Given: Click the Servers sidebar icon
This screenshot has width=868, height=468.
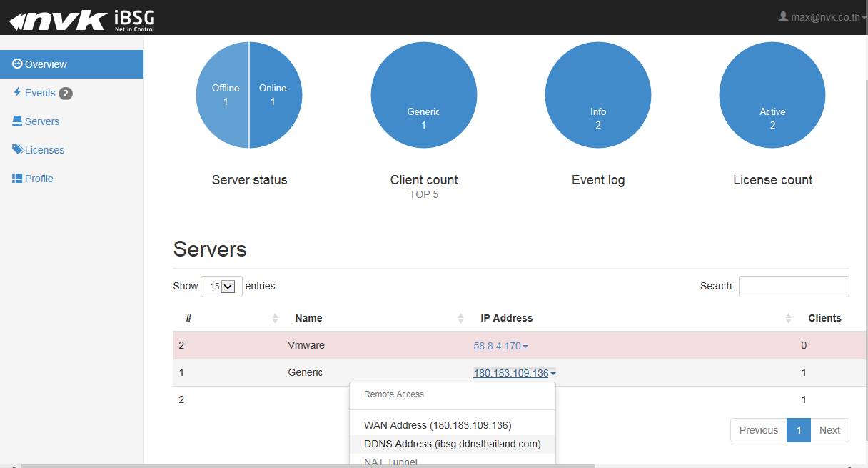Looking at the screenshot, I should (17, 121).
